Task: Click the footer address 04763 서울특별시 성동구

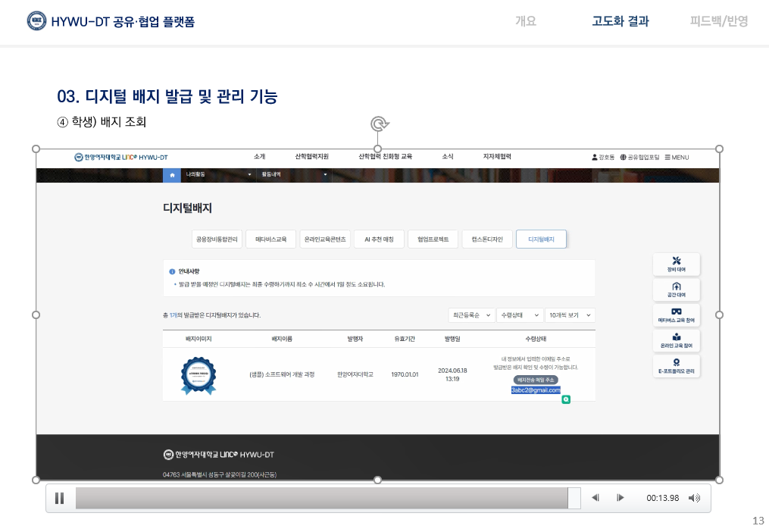Action: pos(220,474)
